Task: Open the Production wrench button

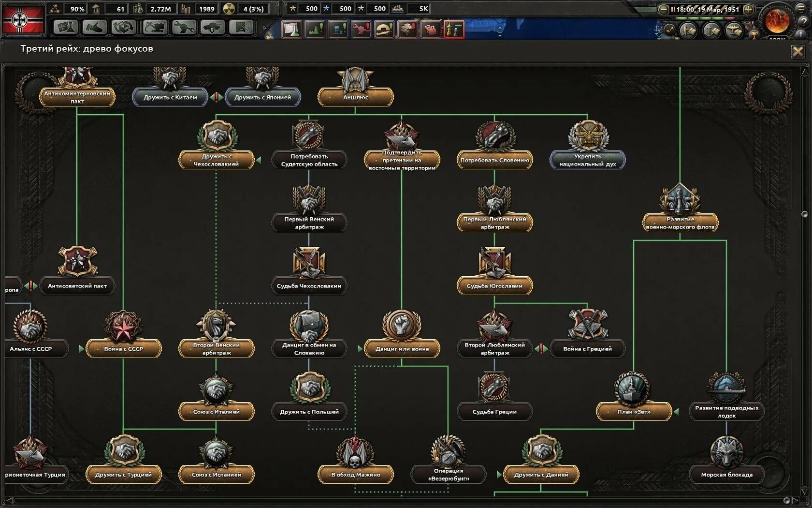Action: click(x=184, y=27)
